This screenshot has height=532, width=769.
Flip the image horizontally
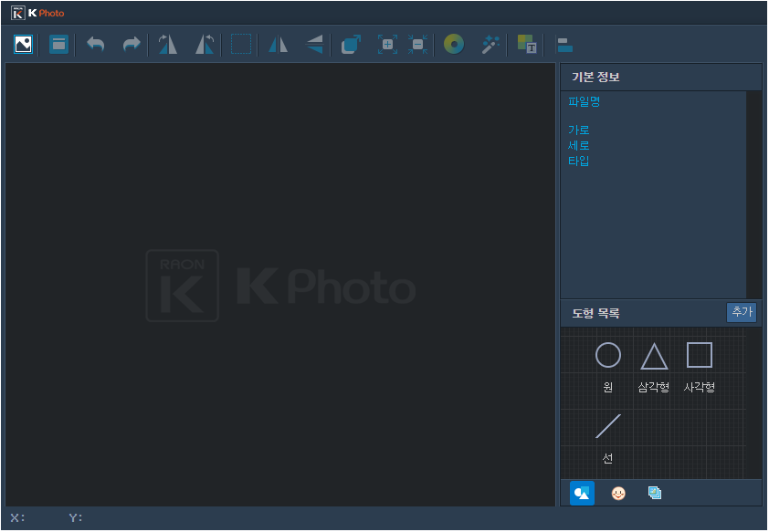pos(278,45)
